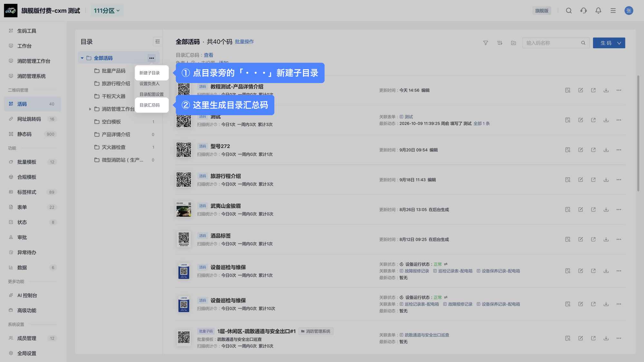Select 目录汇总码 menu entry

(x=152, y=105)
